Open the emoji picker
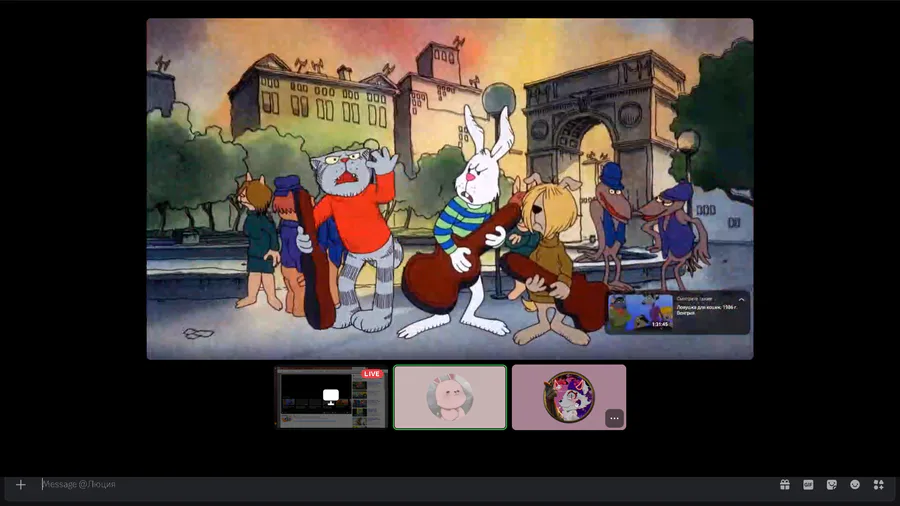The height and width of the screenshot is (506, 900). tap(855, 485)
